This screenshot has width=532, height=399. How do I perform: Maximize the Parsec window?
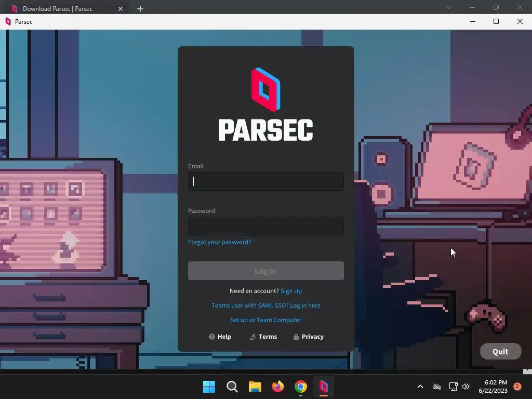click(496, 22)
